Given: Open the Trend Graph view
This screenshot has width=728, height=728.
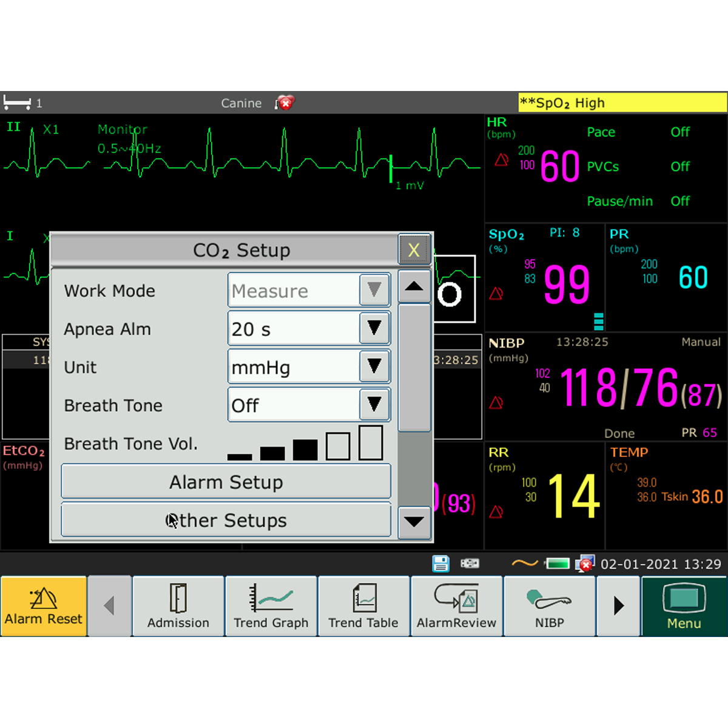Looking at the screenshot, I should click(x=271, y=606).
